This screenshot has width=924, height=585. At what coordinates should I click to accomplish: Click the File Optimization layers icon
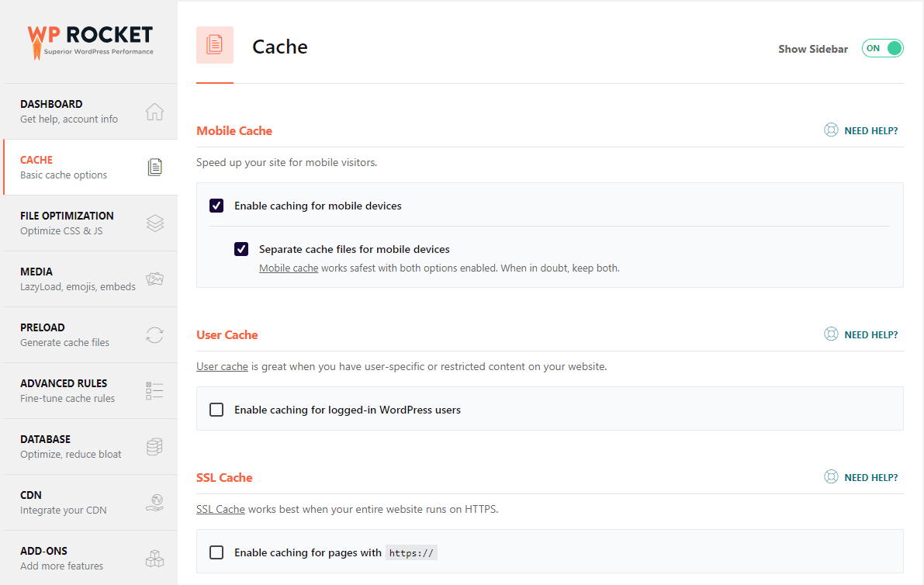tap(155, 223)
